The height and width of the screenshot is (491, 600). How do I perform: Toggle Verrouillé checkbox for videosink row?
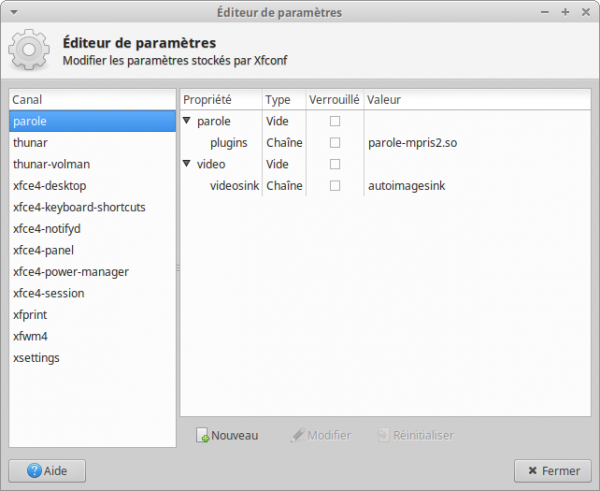[335, 186]
